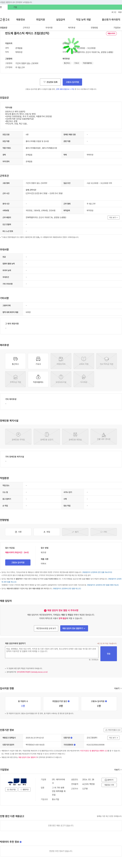Viewport: 122px width, 868px height.
Task: Click the 고용24 site logo
Action: [5, 20]
